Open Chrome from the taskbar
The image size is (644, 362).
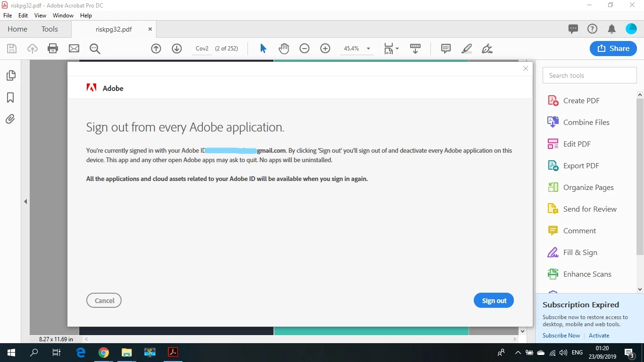(x=104, y=353)
